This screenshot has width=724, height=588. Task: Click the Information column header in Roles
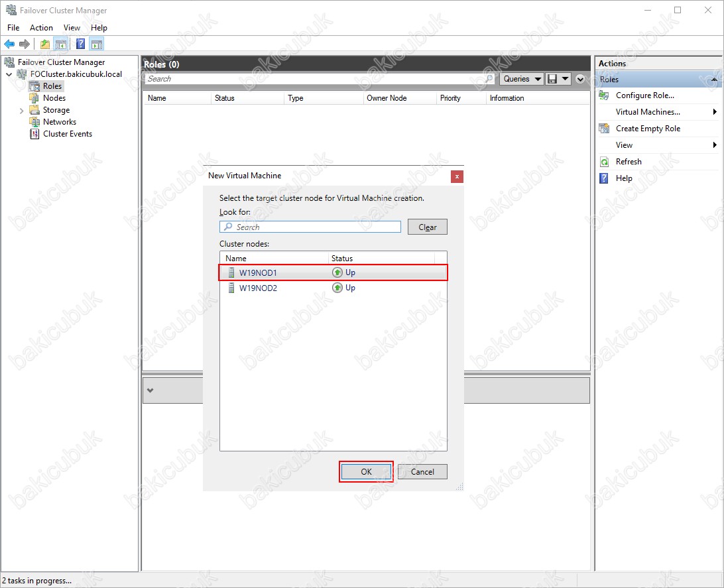tap(538, 98)
